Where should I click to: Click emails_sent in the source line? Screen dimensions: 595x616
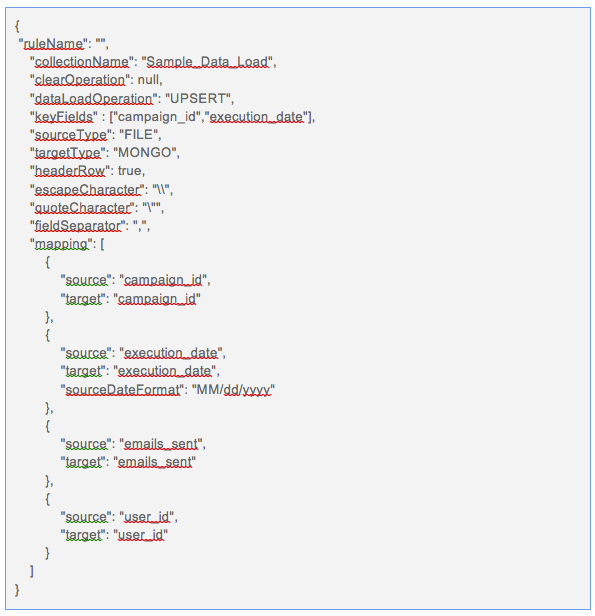[161, 444]
